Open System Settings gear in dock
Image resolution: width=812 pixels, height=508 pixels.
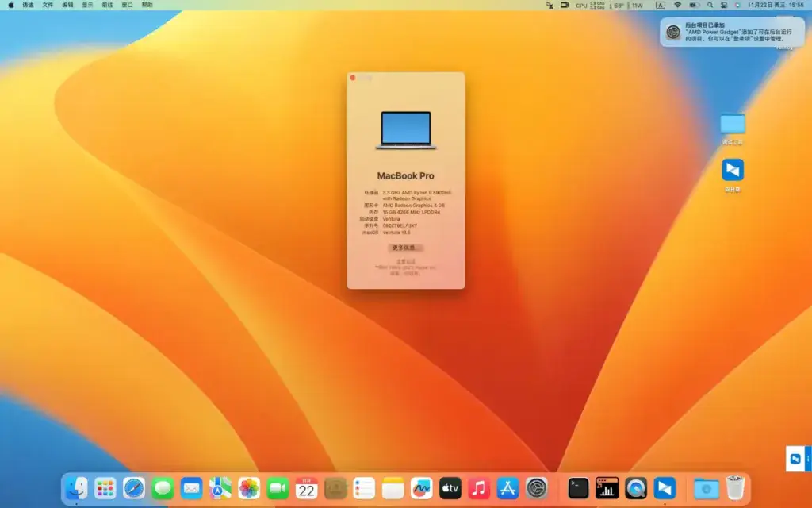coord(537,488)
